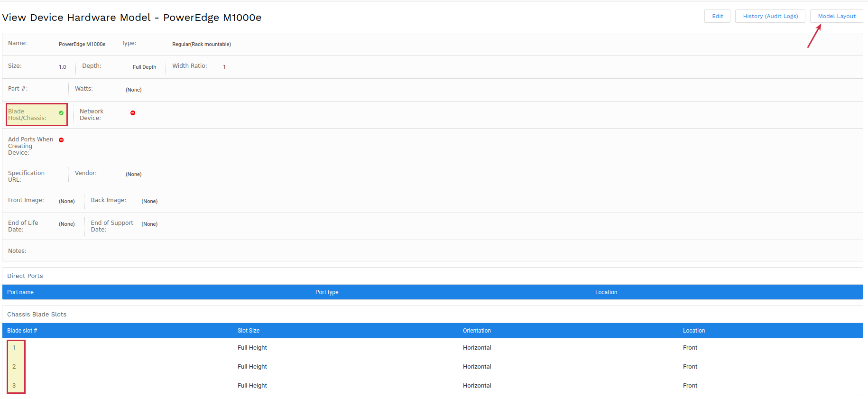Click the Depth value Full Depth

[145, 67]
